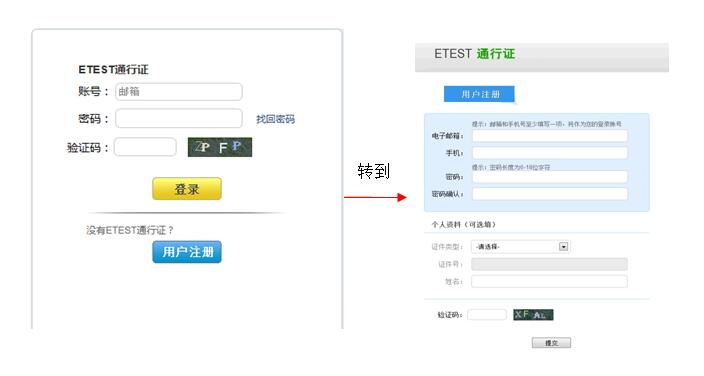
Task: Click the account email input field
Action: pos(179,92)
